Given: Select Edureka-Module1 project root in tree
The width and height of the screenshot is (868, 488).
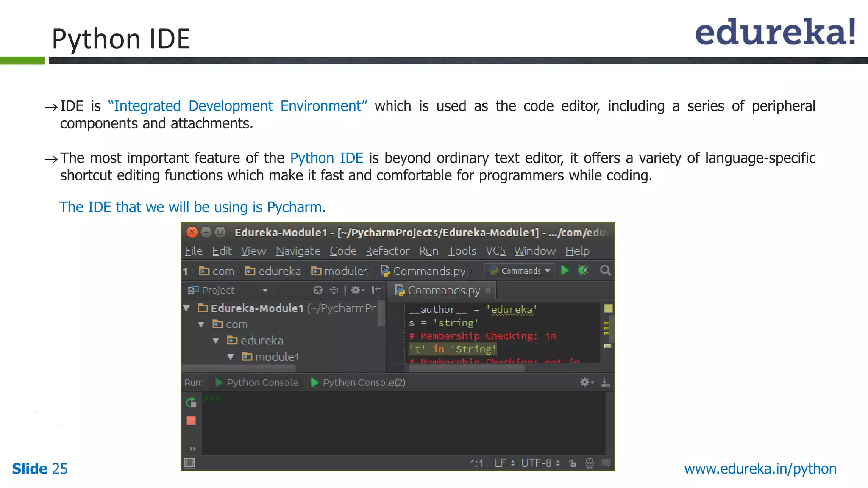Looking at the screenshot, I should (287, 308).
